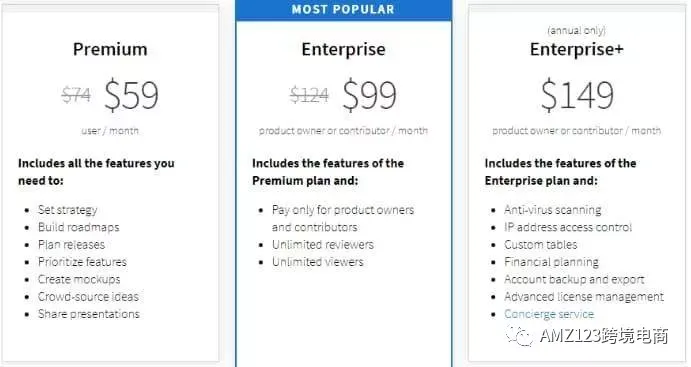Click the WeChat logo icon in watermark

(519, 336)
